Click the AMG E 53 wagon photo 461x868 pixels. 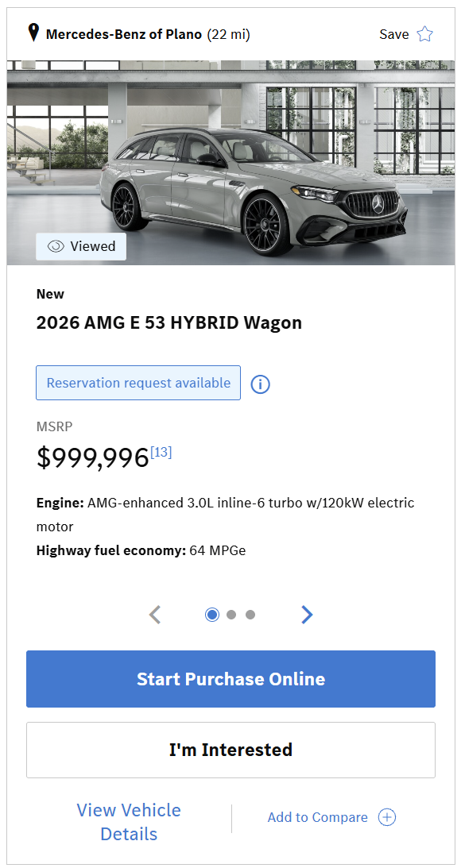[230, 163]
